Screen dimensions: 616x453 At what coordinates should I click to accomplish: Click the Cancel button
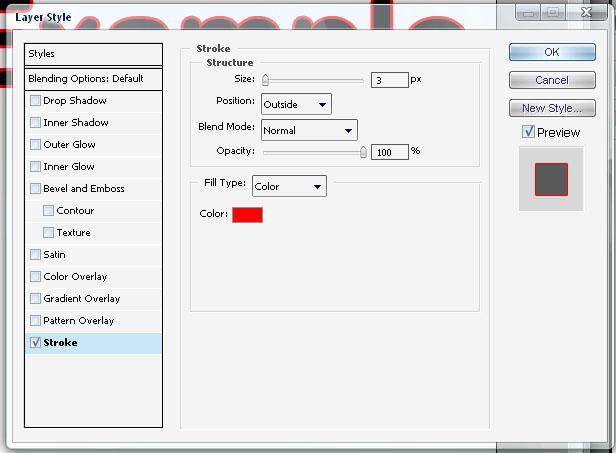point(552,80)
